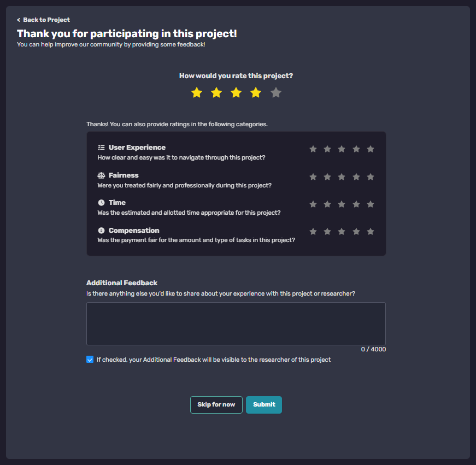Click Skip for now button
Viewport: 476px width, 465px height.
(216, 404)
